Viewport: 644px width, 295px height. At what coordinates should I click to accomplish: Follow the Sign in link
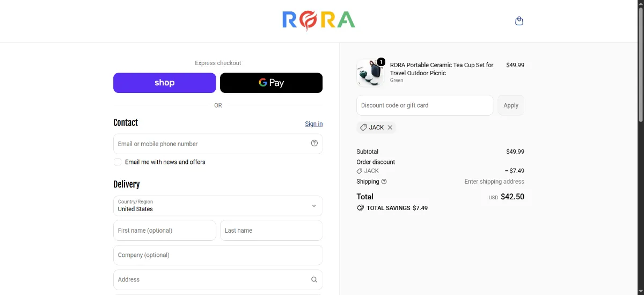(314, 124)
